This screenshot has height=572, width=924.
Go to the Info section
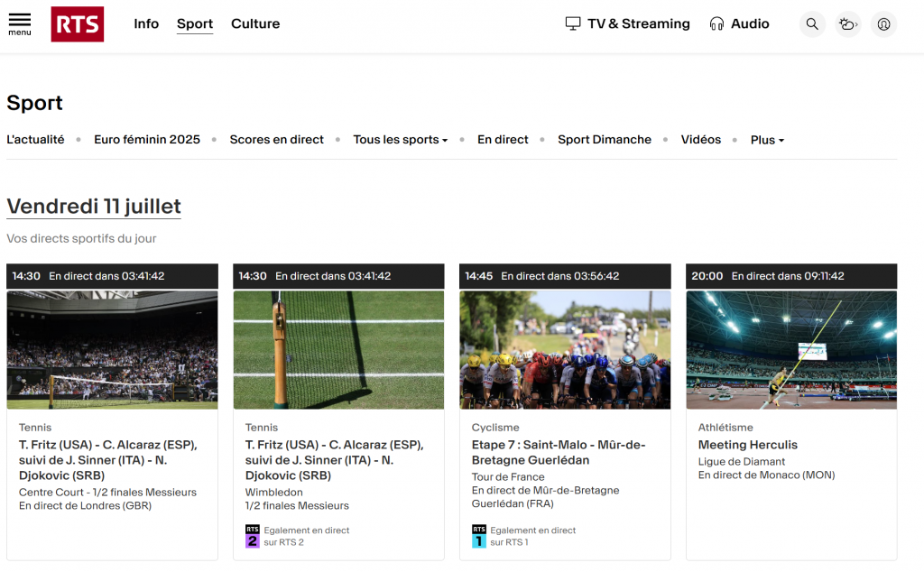146,23
